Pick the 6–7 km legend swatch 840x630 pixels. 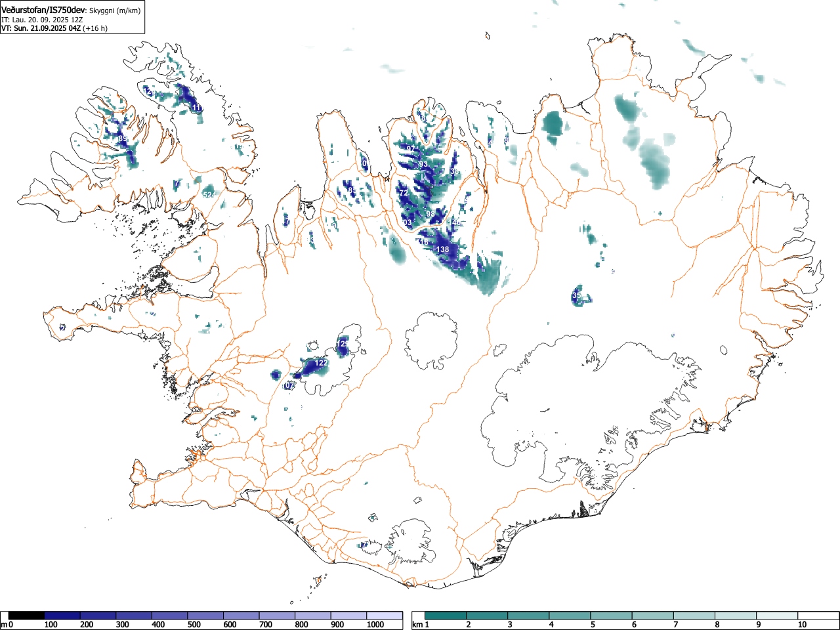point(652,616)
